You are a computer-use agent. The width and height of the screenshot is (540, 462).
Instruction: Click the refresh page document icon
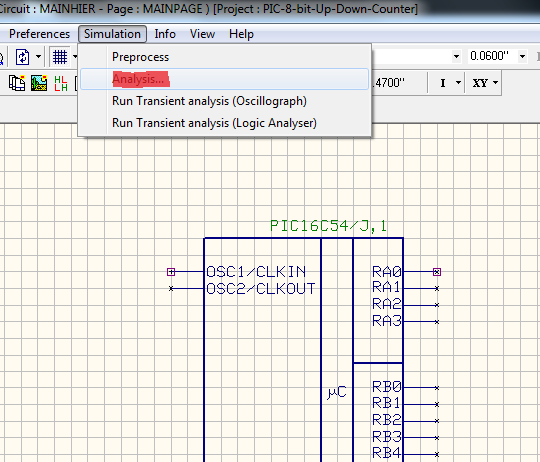tap(23, 57)
